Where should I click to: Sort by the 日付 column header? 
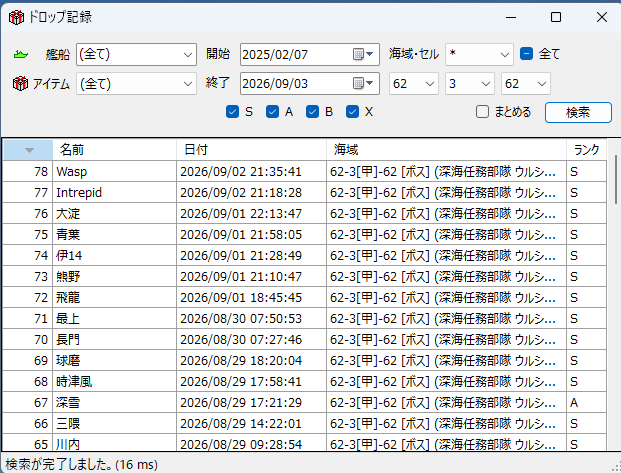(x=251, y=150)
